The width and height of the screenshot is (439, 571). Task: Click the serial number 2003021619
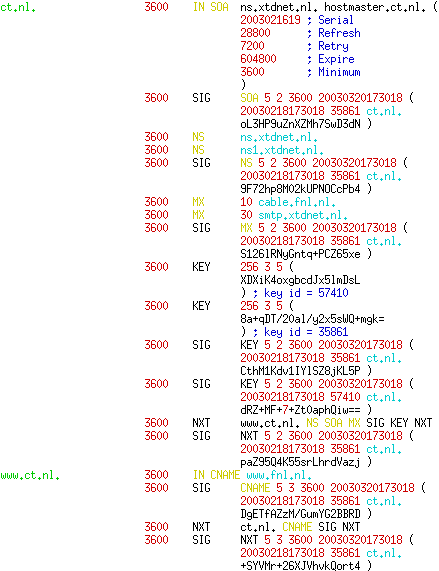tap(270, 20)
